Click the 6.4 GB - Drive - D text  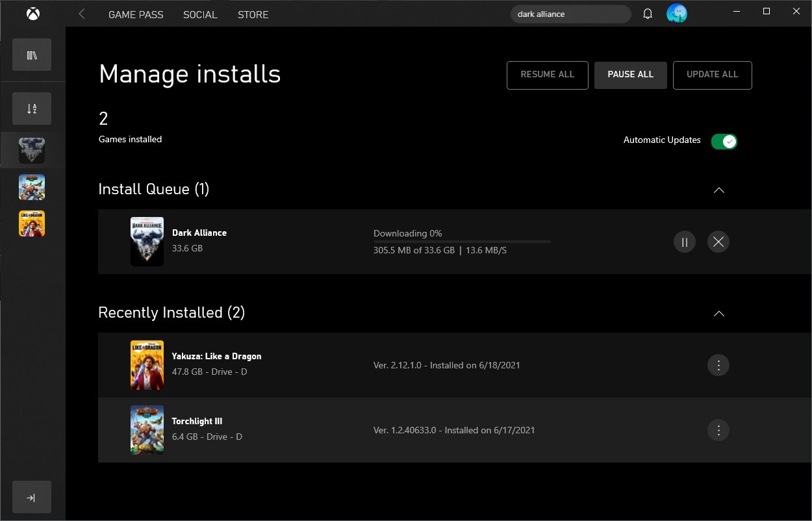pyautogui.click(x=207, y=437)
